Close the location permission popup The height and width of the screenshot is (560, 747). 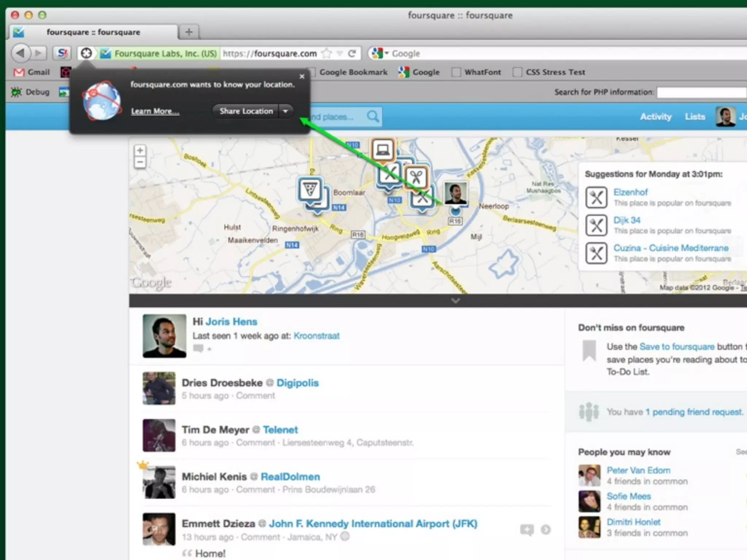pos(302,77)
